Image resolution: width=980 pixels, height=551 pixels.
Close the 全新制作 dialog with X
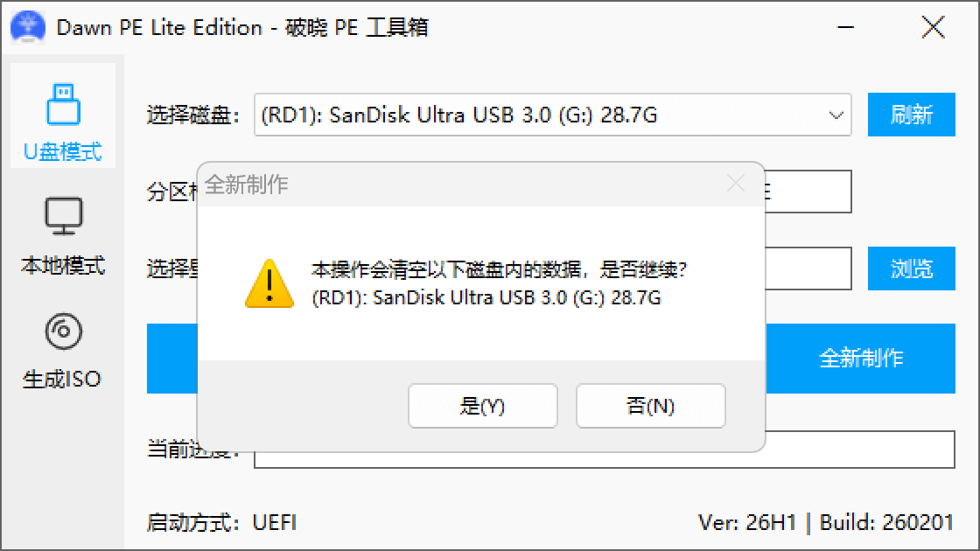[736, 184]
